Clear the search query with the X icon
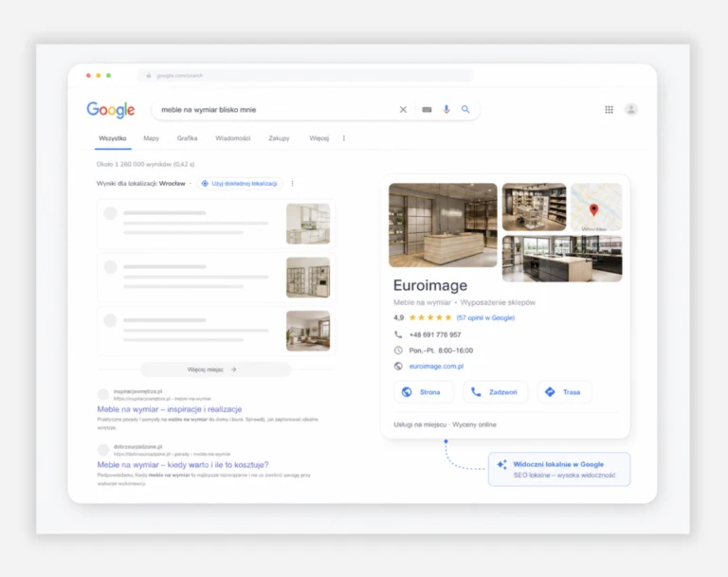The width and height of the screenshot is (728, 577). pyautogui.click(x=403, y=110)
